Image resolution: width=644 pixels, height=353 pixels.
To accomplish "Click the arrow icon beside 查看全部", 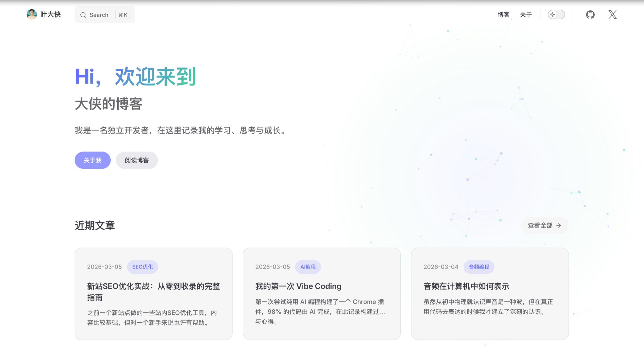I will point(559,225).
